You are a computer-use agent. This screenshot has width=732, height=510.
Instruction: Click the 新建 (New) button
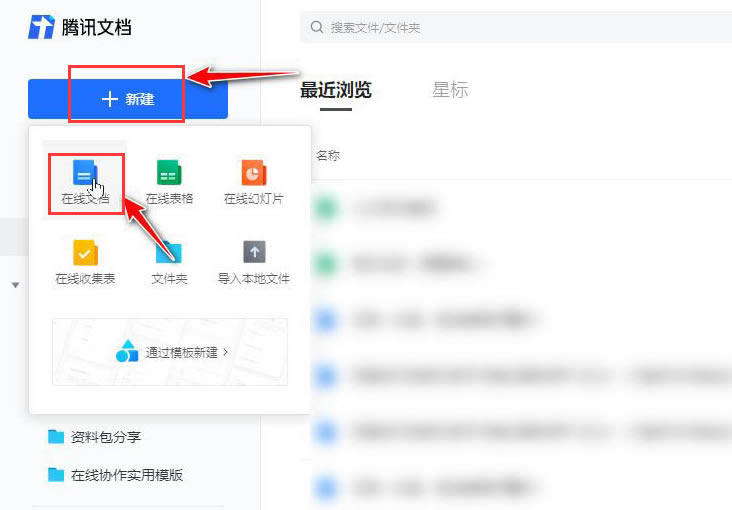click(x=128, y=99)
